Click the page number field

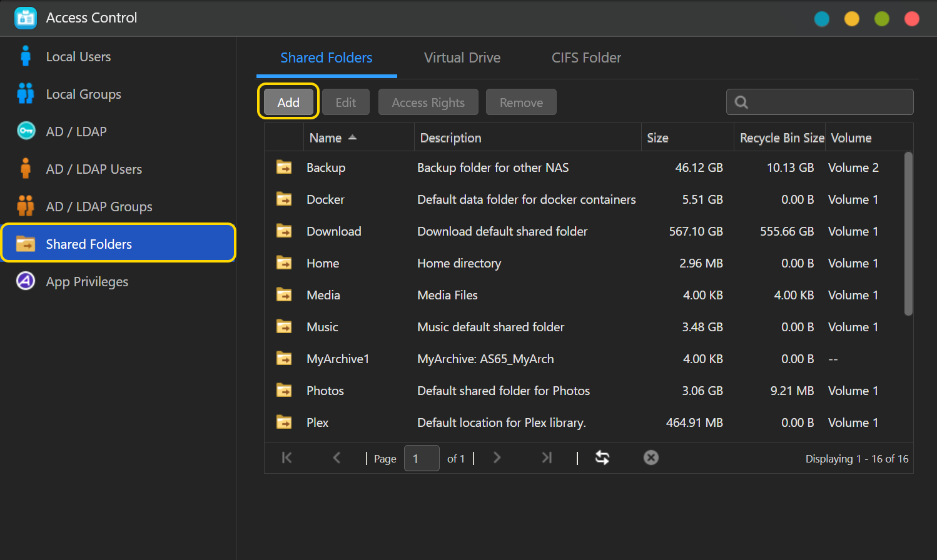(x=422, y=458)
